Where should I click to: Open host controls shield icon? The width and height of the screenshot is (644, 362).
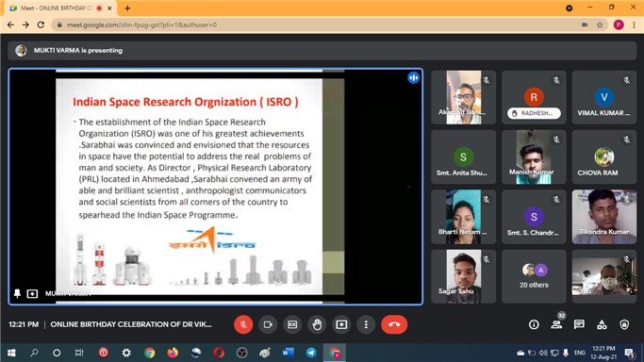point(624,324)
